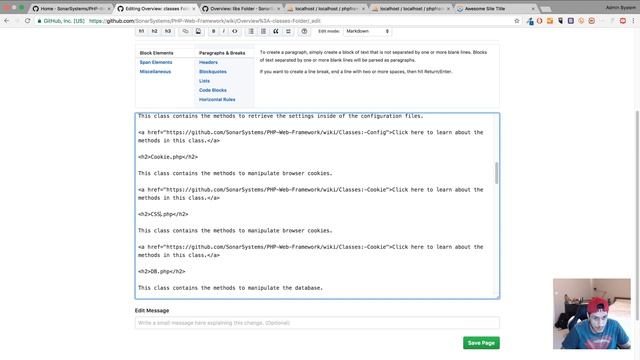
Task: Click the 'CSS.php' heading line in editor
Action: point(163,214)
